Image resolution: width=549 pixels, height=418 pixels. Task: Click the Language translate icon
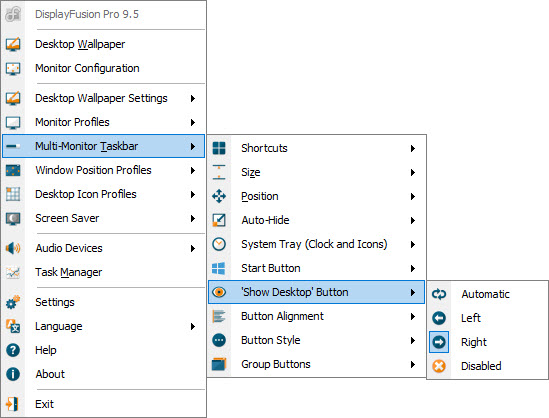pyautogui.click(x=13, y=326)
